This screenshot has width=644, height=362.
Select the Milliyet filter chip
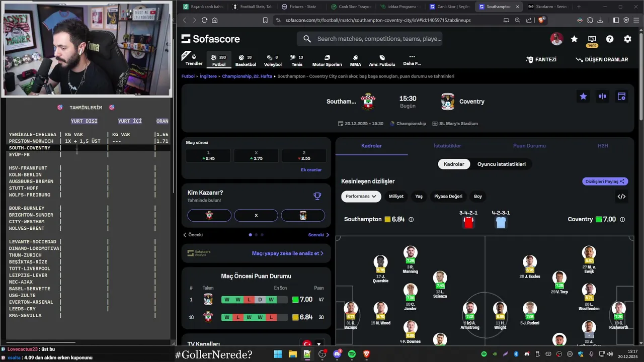(396, 197)
